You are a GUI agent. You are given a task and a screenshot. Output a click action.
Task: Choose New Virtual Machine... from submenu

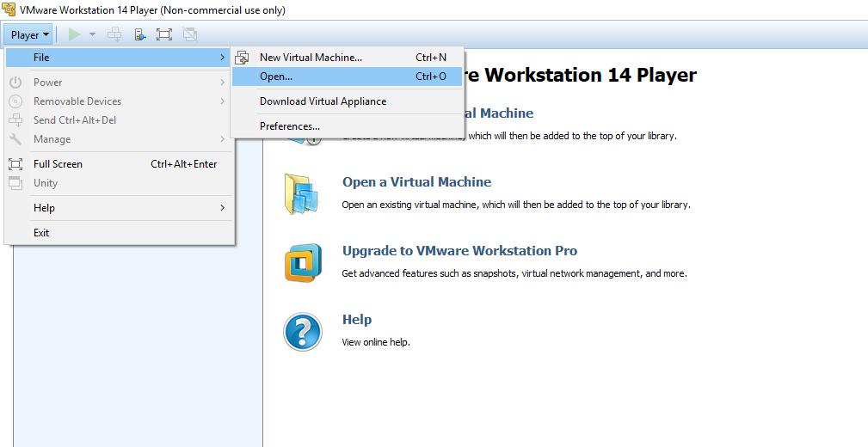(347, 58)
